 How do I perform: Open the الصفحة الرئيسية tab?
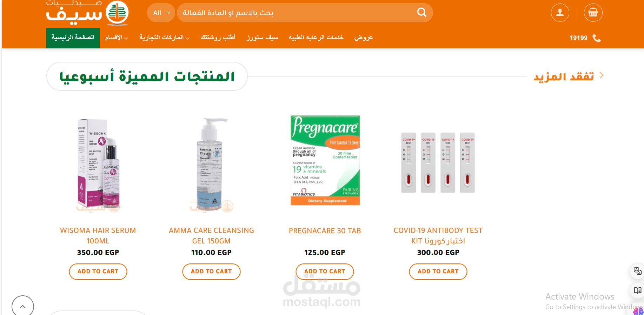[x=73, y=38]
